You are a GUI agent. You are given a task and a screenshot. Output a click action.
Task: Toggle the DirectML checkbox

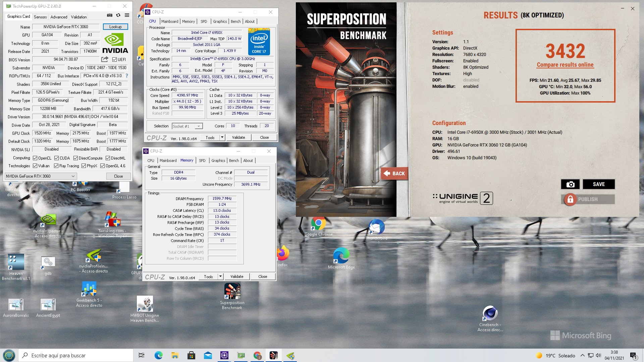click(108, 158)
